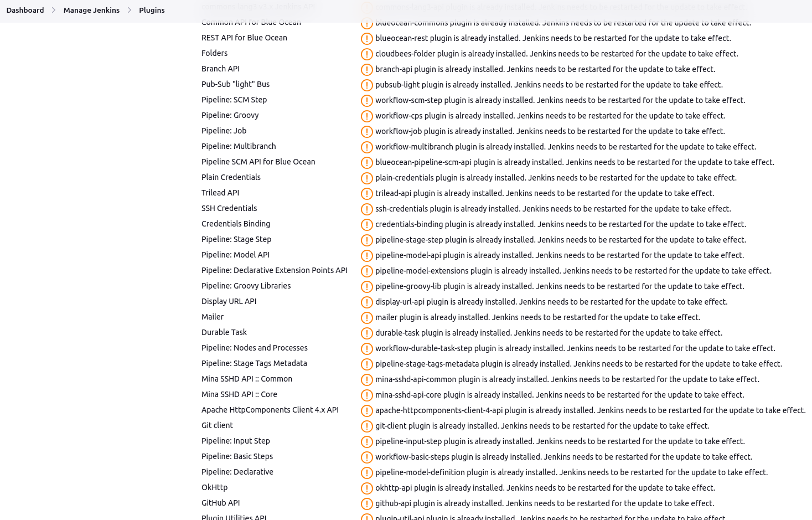This screenshot has height=520, width=812.
Task: Open Manage Jenkins breadcrumb
Action: click(x=91, y=10)
